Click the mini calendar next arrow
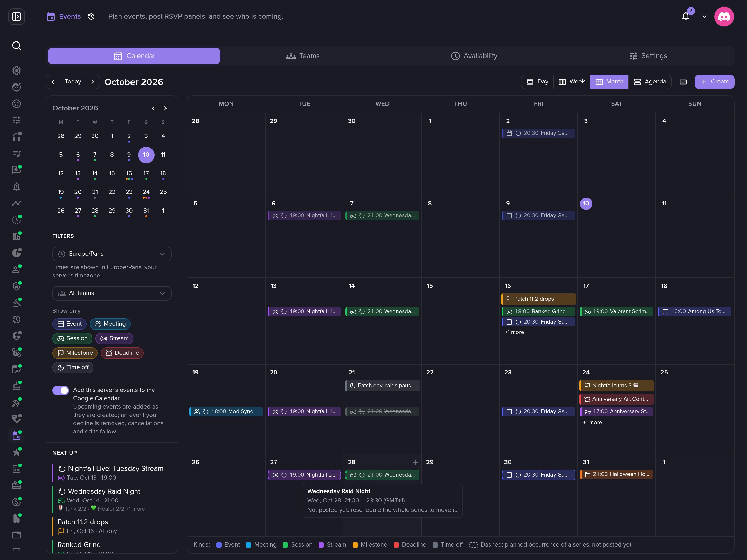Viewport: 747px width, 560px height. click(x=165, y=108)
